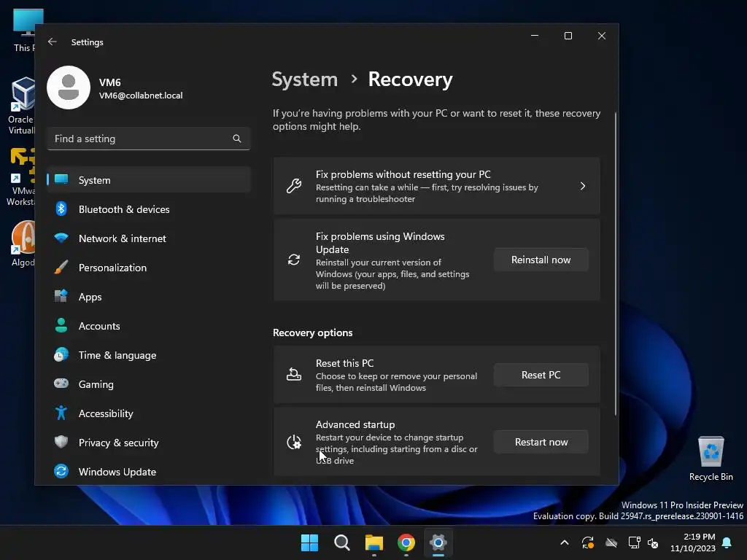747x560 pixels.
Task: Click the Reset this PC icon
Action: click(293, 375)
